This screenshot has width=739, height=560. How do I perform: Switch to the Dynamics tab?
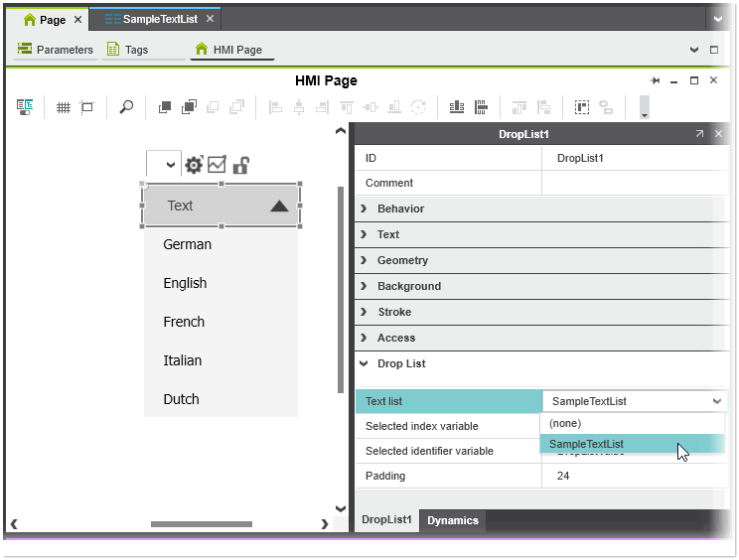click(452, 520)
